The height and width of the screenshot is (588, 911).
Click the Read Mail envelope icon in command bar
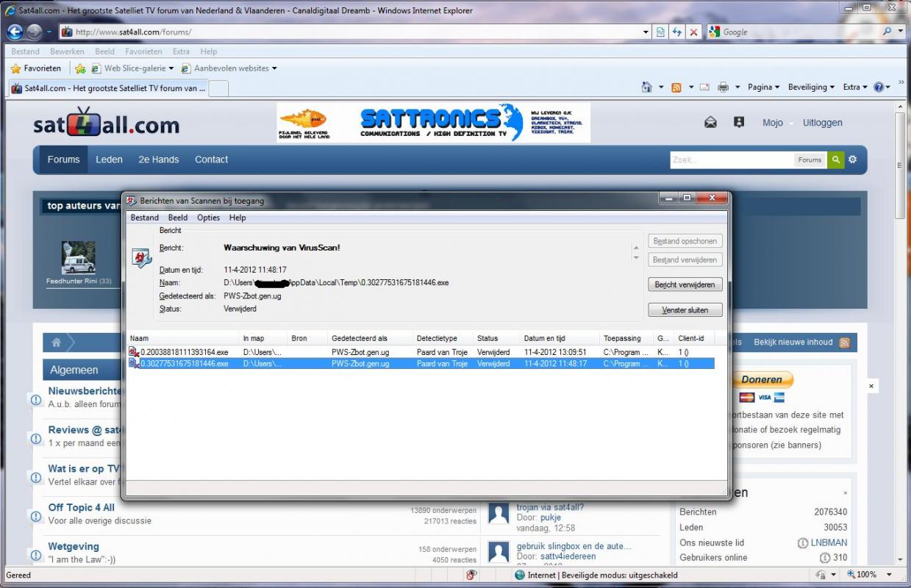tap(704, 87)
